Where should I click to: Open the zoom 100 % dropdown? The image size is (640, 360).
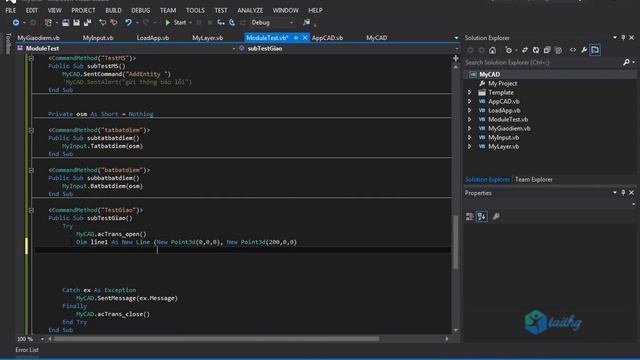42,339
